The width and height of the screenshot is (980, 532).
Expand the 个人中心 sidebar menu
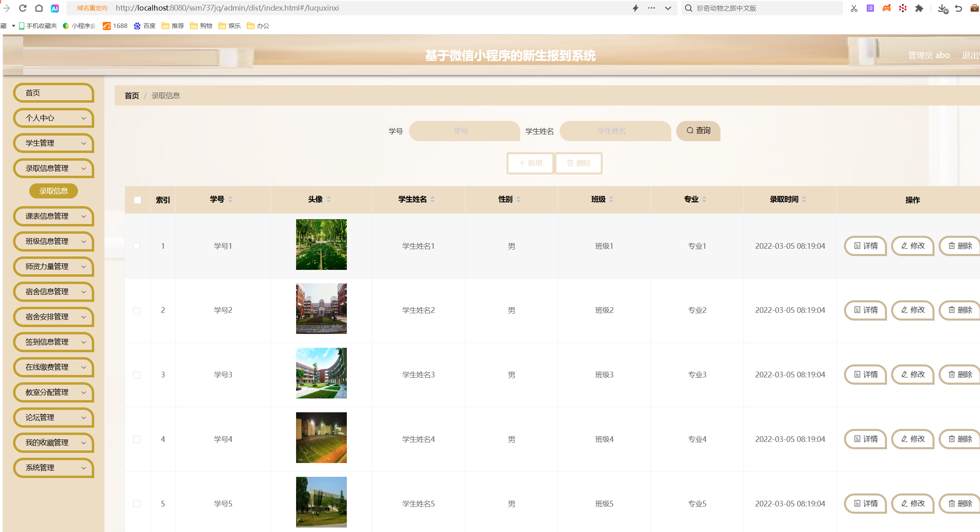pyautogui.click(x=54, y=118)
